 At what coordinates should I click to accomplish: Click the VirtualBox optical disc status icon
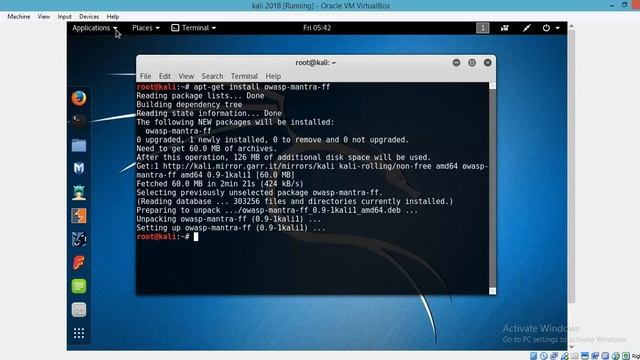click(544, 356)
